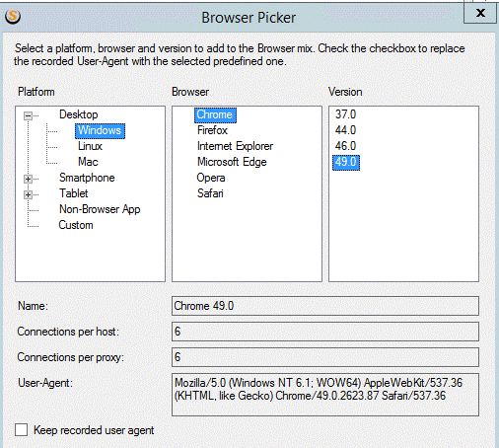The image size is (499, 448).
Task: Choose Non-Browser App platform
Action: pos(100,209)
